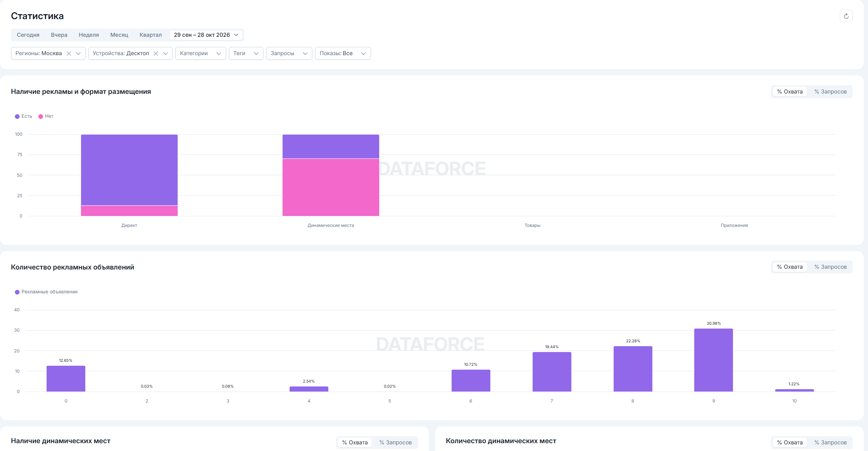The height and width of the screenshot is (451, 868).
Task: Click the purple Есть segment of Директ bar
Action: pos(129,170)
